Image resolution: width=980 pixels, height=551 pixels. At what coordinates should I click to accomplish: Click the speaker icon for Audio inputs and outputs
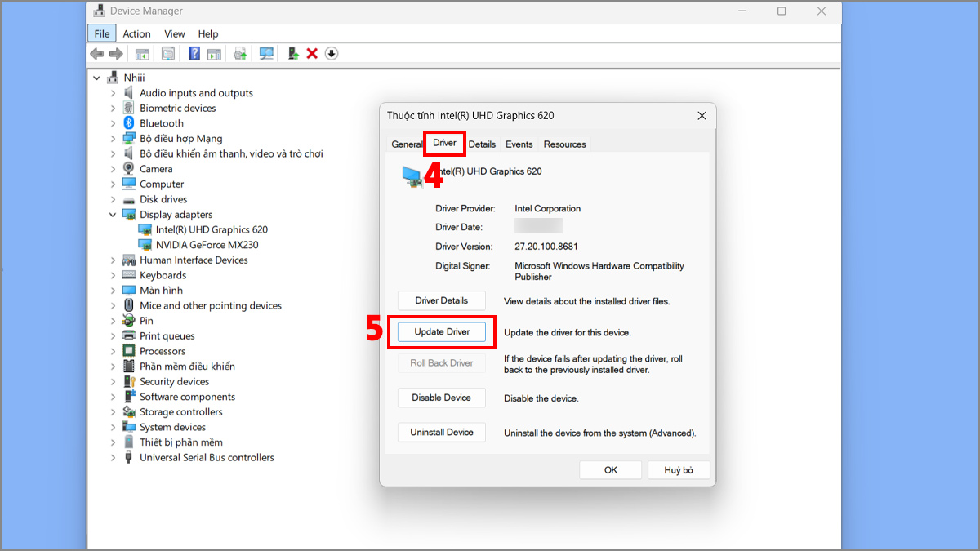click(x=129, y=93)
